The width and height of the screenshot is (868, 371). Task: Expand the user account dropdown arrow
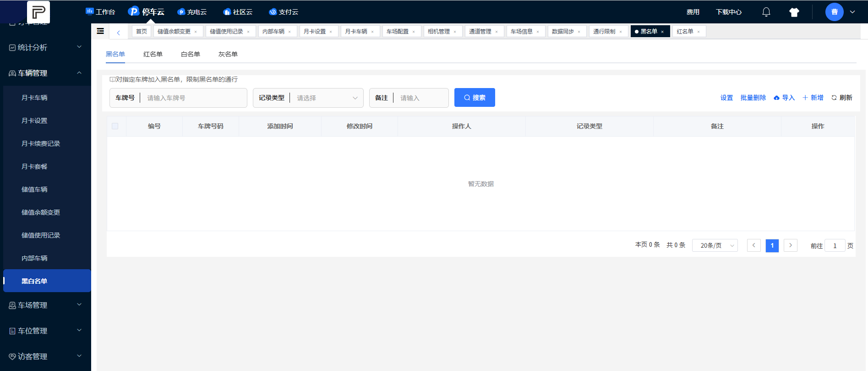852,12
